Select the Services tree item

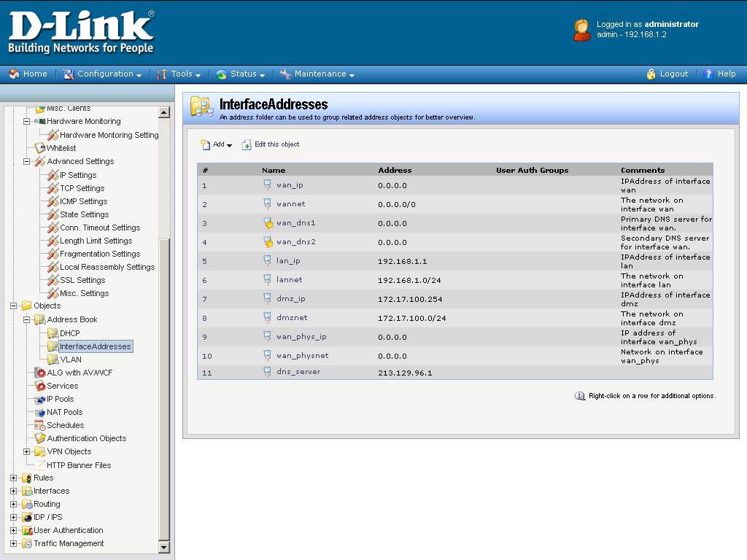point(62,386)
